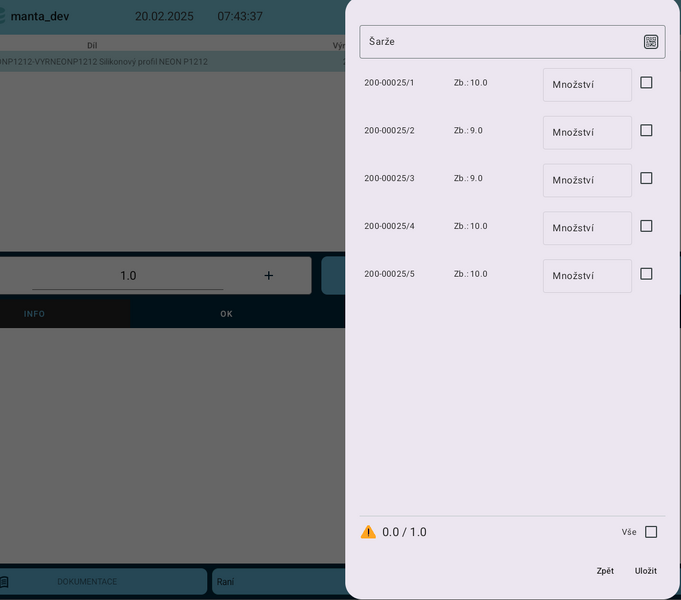This screenshot has height=600, width=681.
Task: Select the checkbox for batch 200-00025/5
Action: pos(646,274)
